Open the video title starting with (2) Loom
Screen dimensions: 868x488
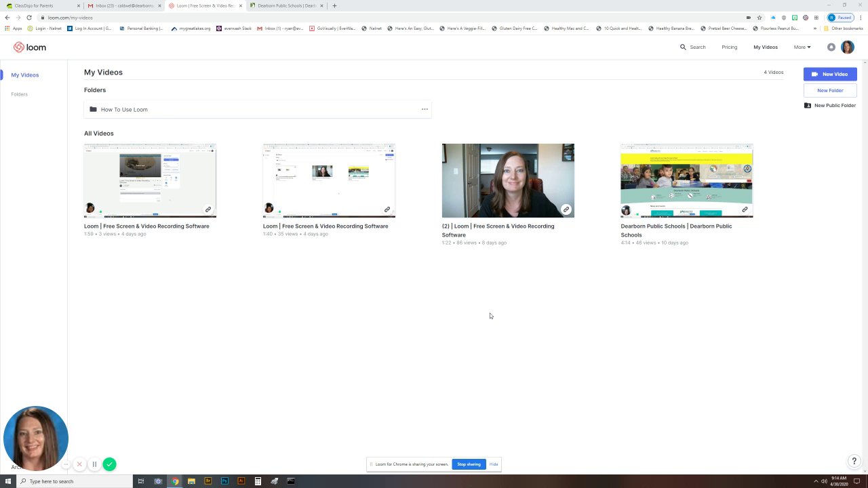coord(498,230)
